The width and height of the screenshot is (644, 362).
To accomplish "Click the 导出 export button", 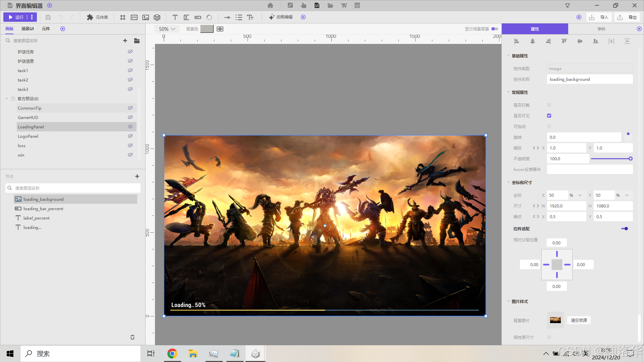I will point(627,17).
